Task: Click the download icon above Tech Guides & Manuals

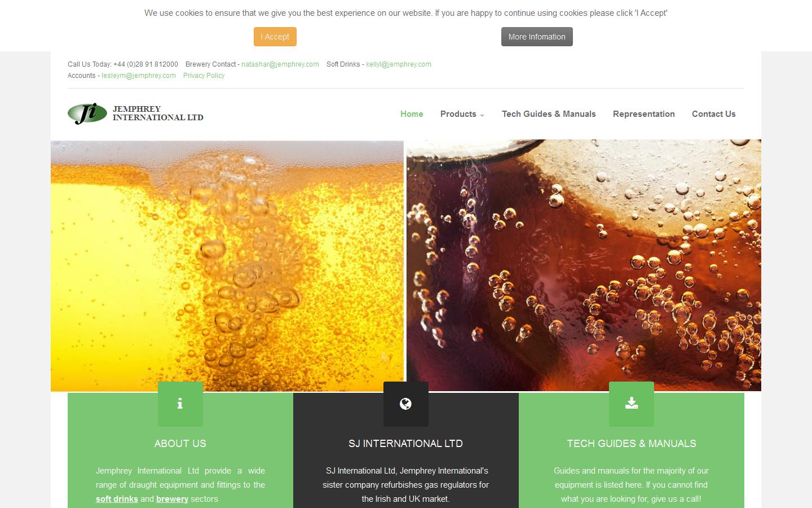Action: (x=631, y=404)
